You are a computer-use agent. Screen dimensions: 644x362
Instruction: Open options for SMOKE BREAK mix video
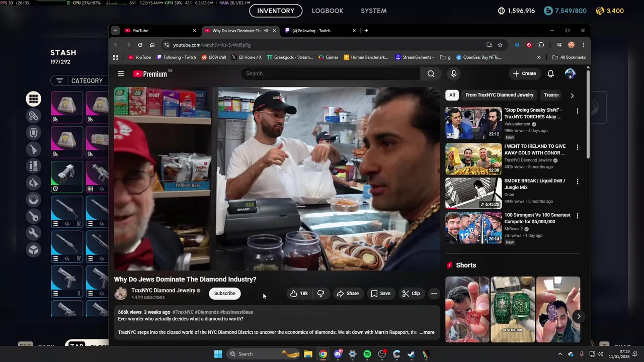pyautogui.click(x=577, y=182)
